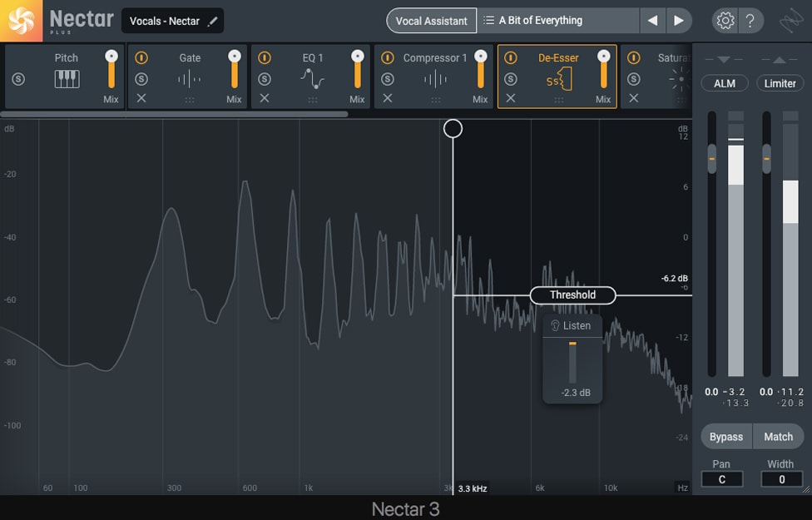Viewport: 812px width, 520px height.
Task: Click the Threshold handle label
Action: click(x=572, y=295)
